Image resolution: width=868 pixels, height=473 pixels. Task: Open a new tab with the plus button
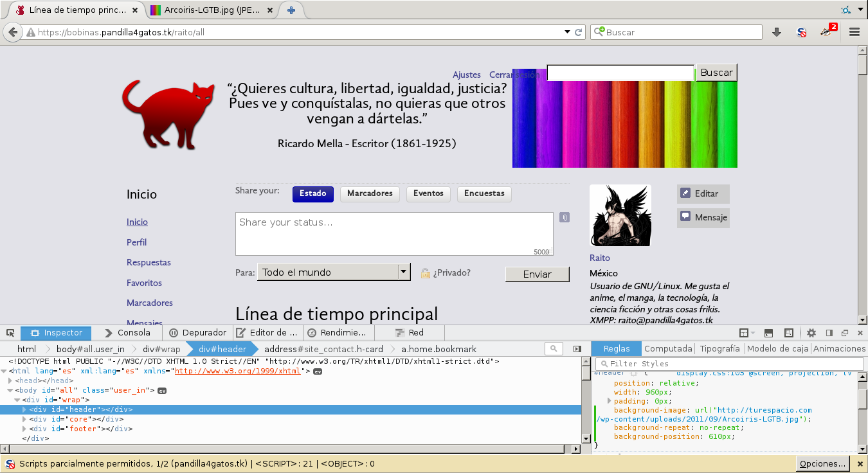tap(291, 10)
